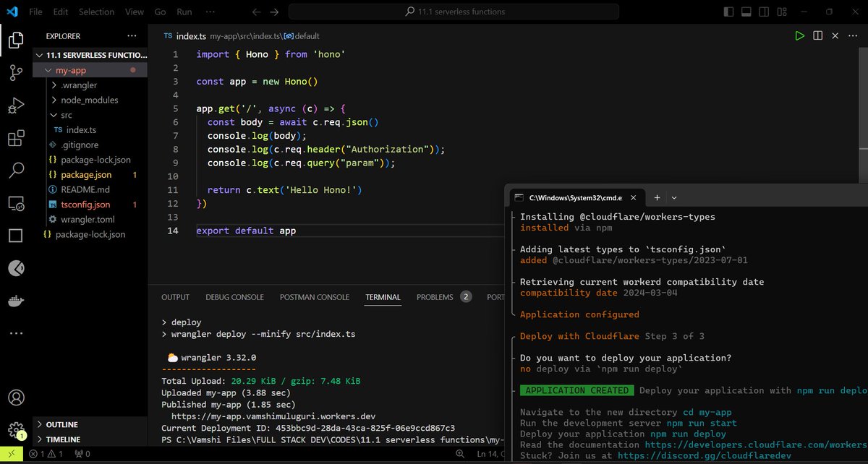The image size is (868, 464).
Task: Switch to the POSTMAN CONSOLE tab
Action: pos(315,297)
